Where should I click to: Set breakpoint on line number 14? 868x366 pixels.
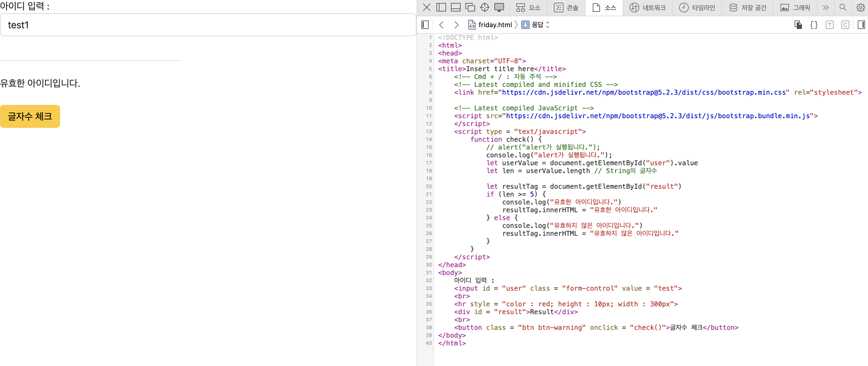[x=429, y=139]
